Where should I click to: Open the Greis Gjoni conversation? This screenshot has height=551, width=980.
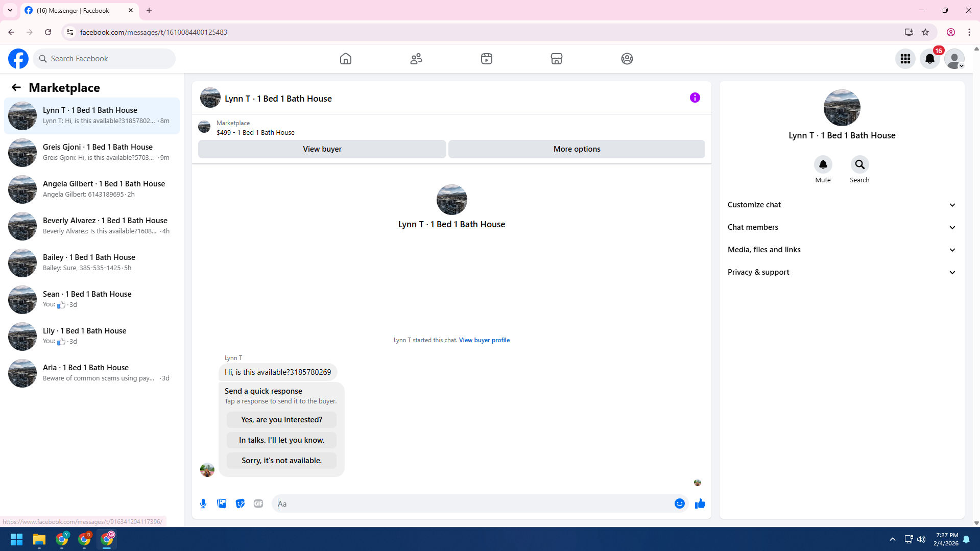pyautogui.click(x=92, y=153)
